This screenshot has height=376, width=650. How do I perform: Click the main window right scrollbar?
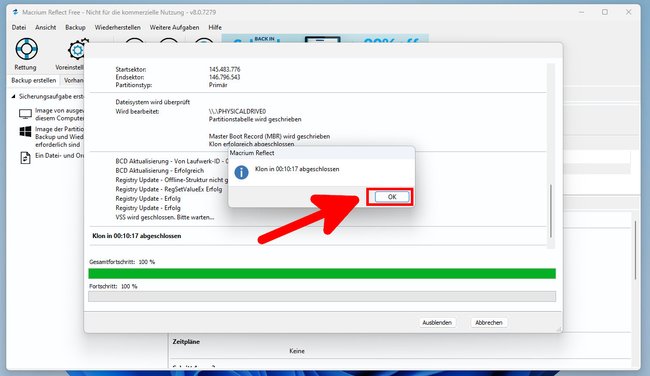coord(635,250)
